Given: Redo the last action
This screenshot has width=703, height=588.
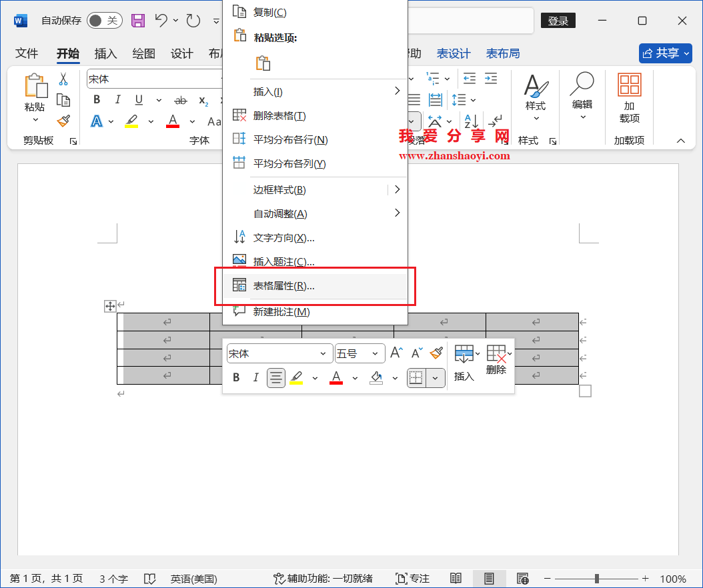Looking at the screenshot, I should (x=193, y=21).
